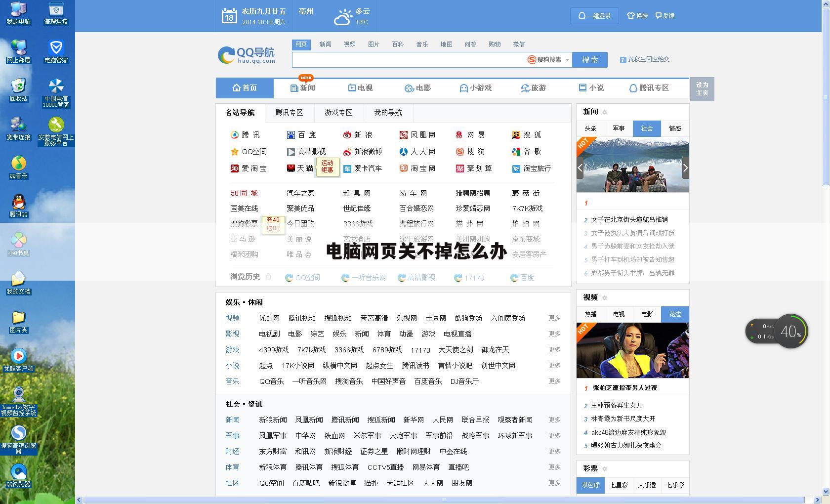Expand 更多 for 财经 row
The height and width of the screenshot is (504, 830).
pyautogui.click(x=554, y=452)
